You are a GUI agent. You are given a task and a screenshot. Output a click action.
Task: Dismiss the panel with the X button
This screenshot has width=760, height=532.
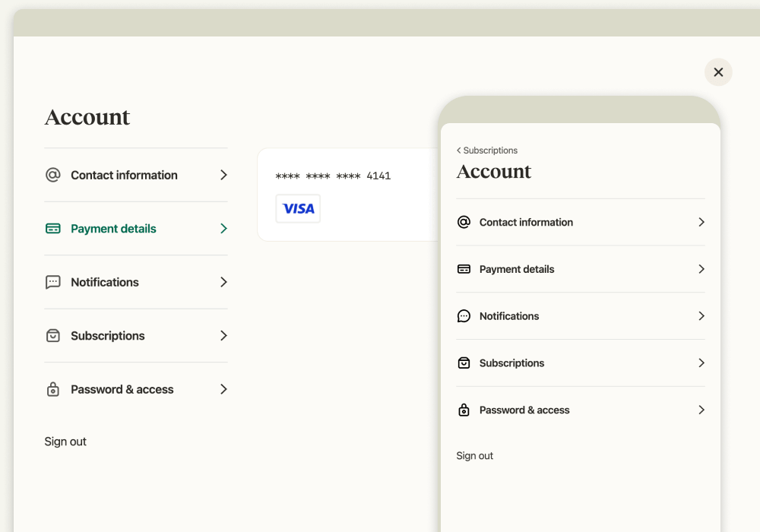coord(718,71)
